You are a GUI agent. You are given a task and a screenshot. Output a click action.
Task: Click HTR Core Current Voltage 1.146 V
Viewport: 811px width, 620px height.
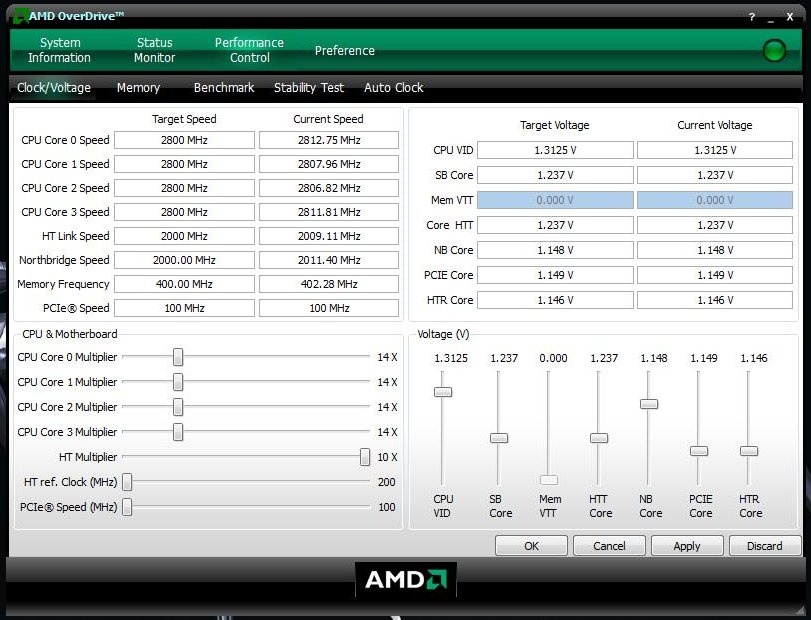point(715,300)
